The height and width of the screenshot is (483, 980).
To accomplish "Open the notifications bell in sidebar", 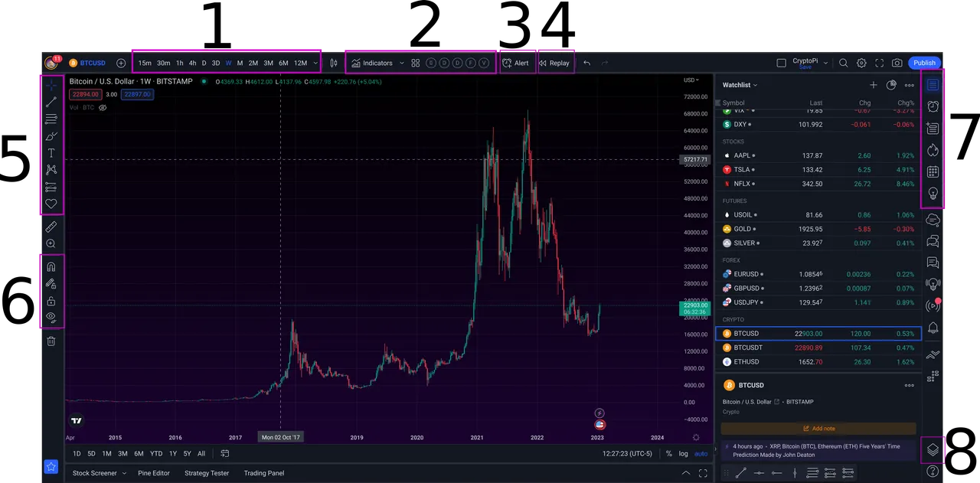I will point(933,328).
